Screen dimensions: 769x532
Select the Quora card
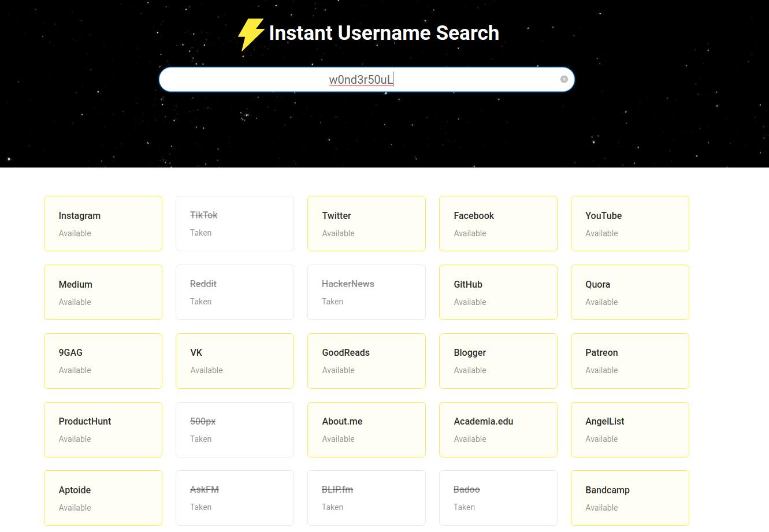point(630,292)
